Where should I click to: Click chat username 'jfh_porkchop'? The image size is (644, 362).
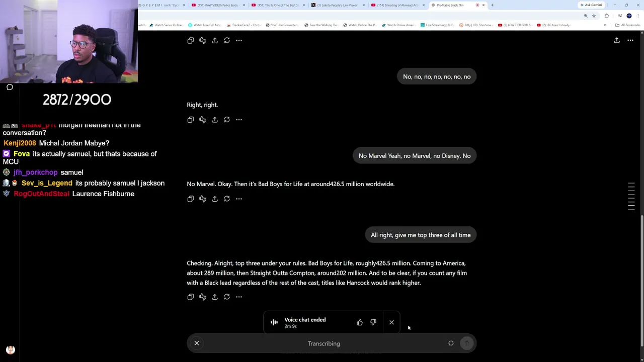pos(36,172)
